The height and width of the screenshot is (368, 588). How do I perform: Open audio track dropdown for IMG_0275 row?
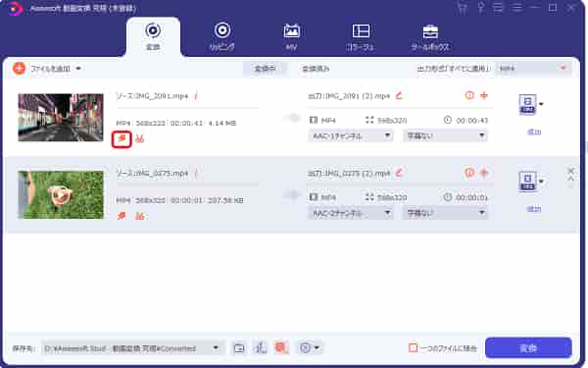point(351,213)
